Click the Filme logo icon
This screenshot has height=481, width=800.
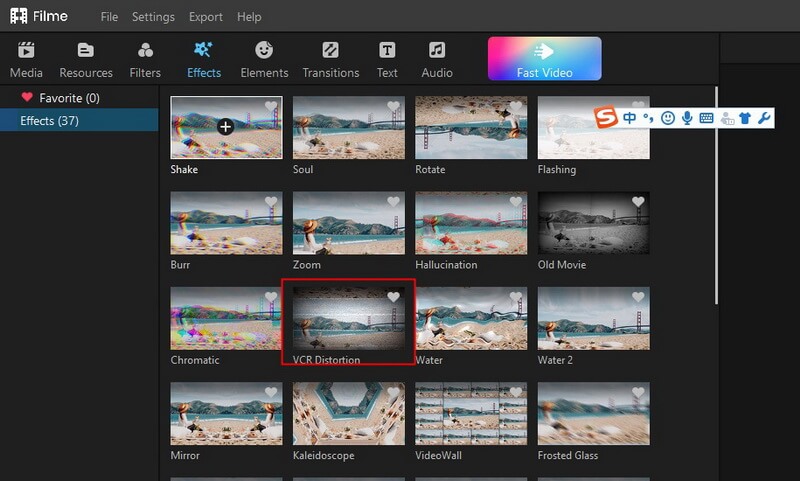[19, 16]
